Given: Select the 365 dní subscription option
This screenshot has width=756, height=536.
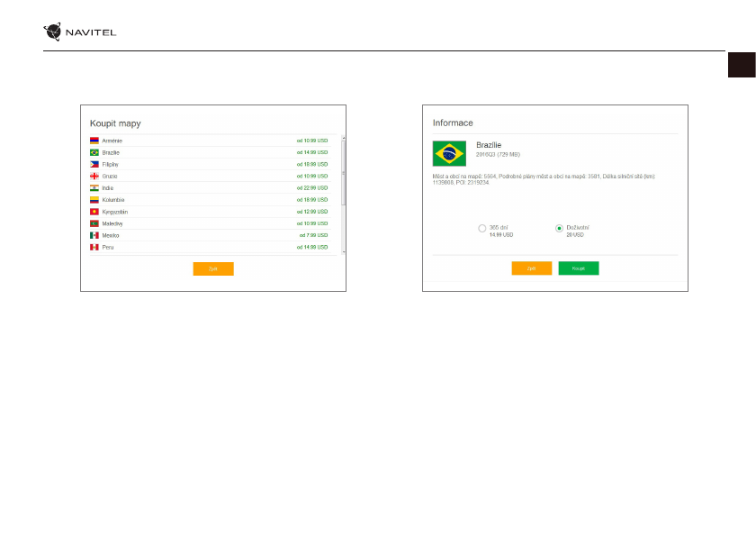Looking at the screenshot, I should coord(482,229).
